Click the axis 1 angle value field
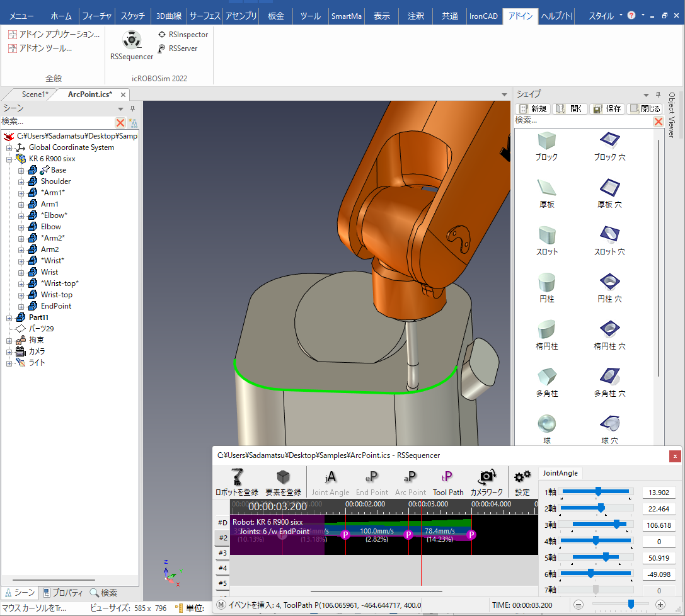The height and width of the screenshot is (616, 685). pos(659,493)
